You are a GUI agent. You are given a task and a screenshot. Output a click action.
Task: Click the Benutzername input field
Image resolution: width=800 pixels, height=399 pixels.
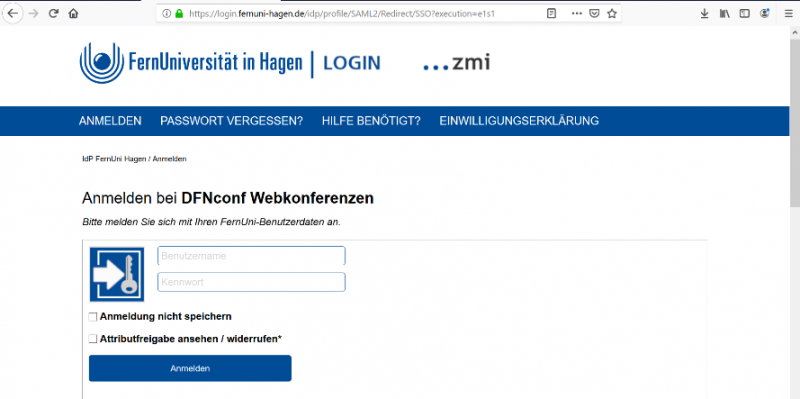(x=252, y=256)
